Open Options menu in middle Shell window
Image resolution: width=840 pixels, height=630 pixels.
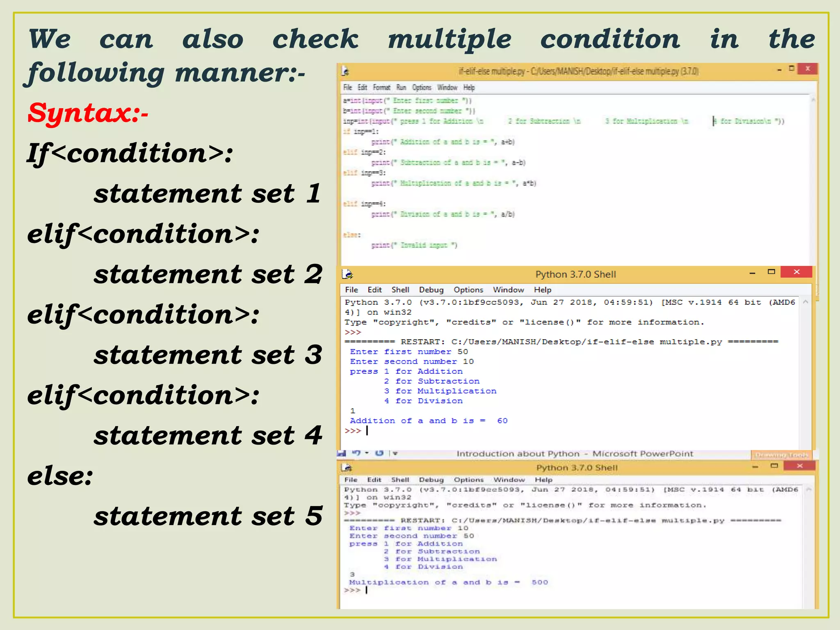468,290
